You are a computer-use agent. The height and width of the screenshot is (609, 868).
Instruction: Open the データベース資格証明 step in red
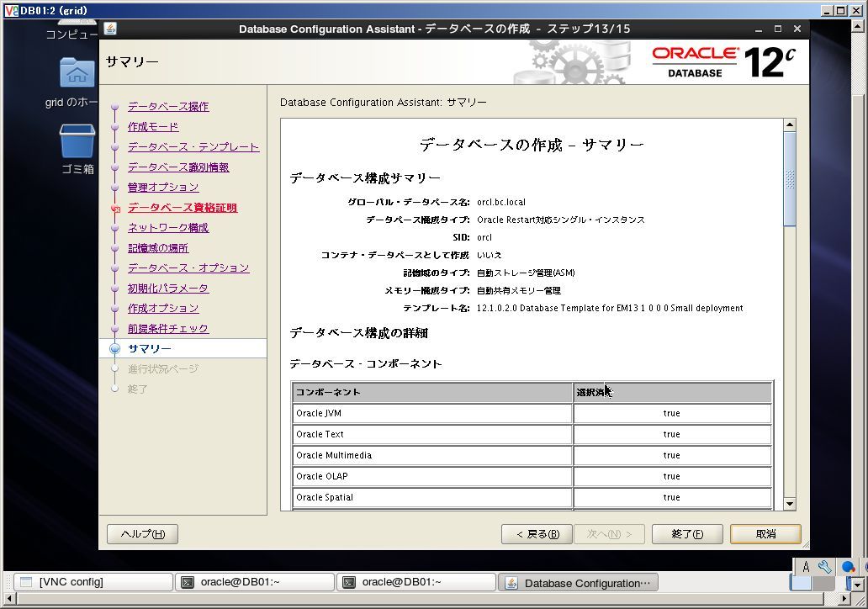click(183, 208)
